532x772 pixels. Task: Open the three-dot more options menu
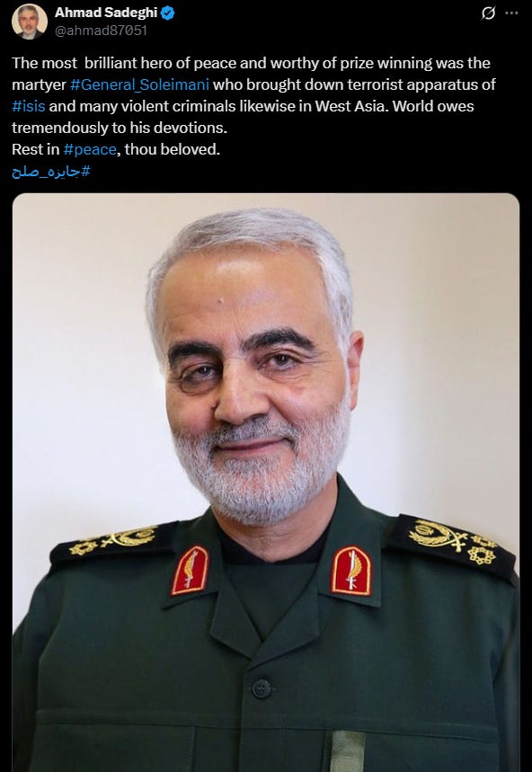click(x=512, y=13)
